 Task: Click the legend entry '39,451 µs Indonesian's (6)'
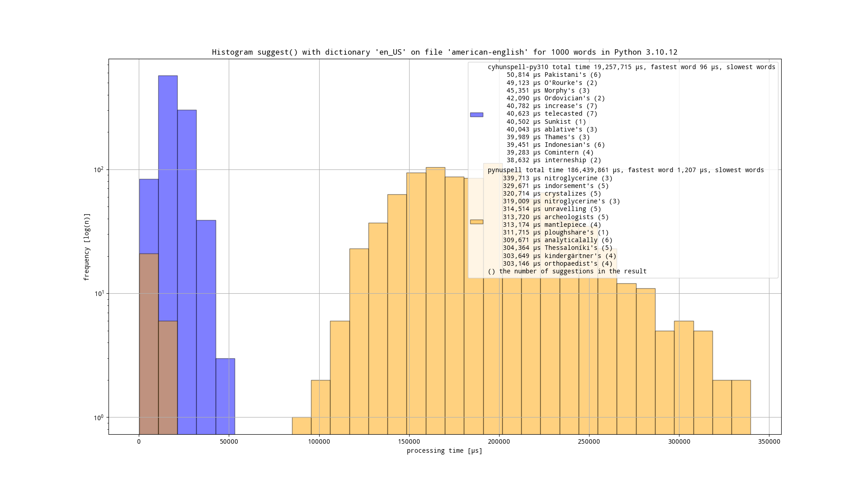coord(556,145)
